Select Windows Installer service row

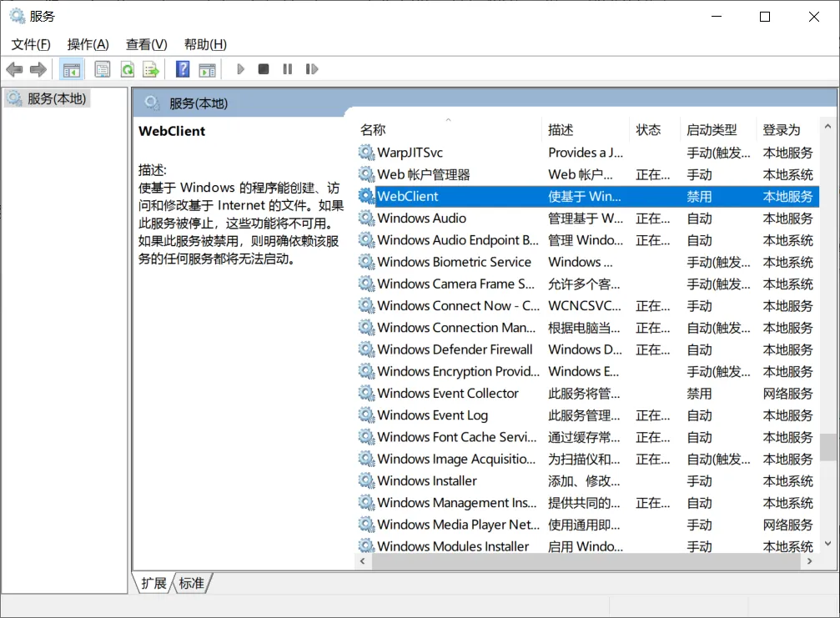587,481
